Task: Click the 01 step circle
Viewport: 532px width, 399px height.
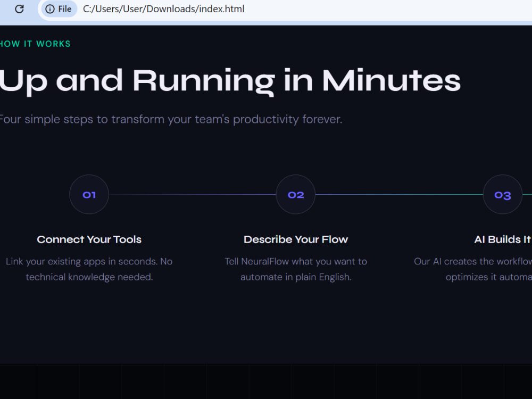Action: tap(89, 194)
